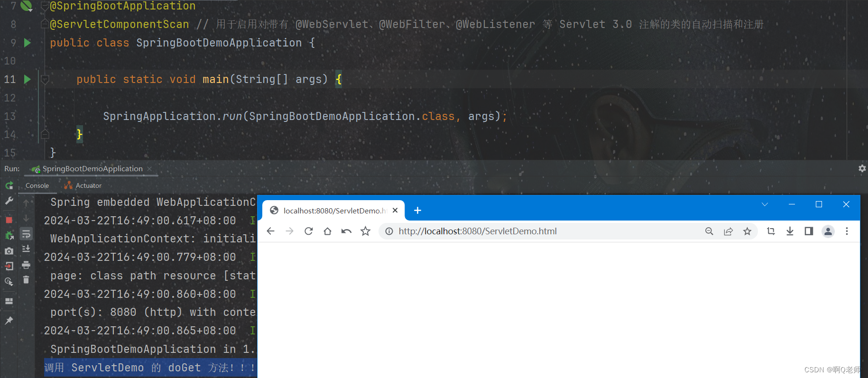The width and height of the screenshot is (868, 378).
Task: Open browser three-dot menu
Action: [x=847, y=231]
